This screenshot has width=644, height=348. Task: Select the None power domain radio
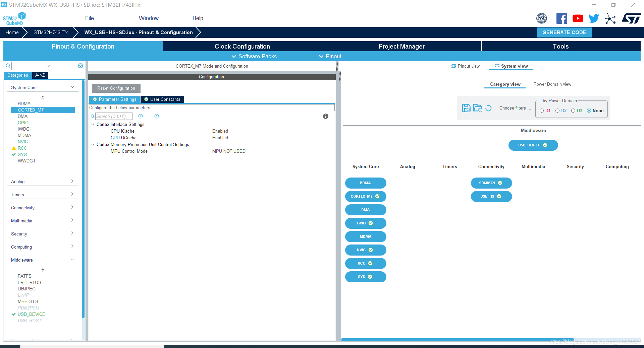click(x=589, y=111)
